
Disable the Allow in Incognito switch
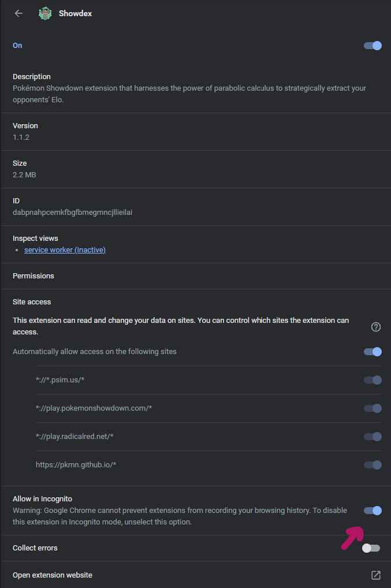[x=373, y=511]
